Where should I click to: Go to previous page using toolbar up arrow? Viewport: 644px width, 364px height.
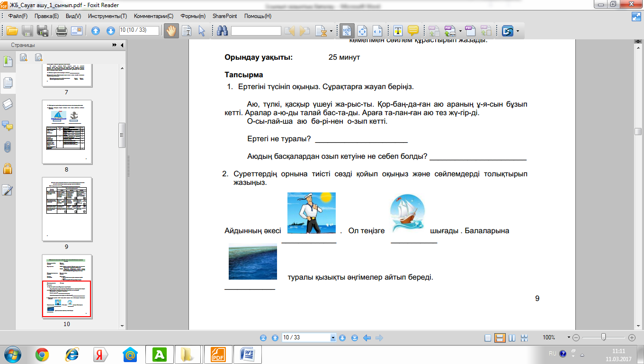(x=96, y=31)
